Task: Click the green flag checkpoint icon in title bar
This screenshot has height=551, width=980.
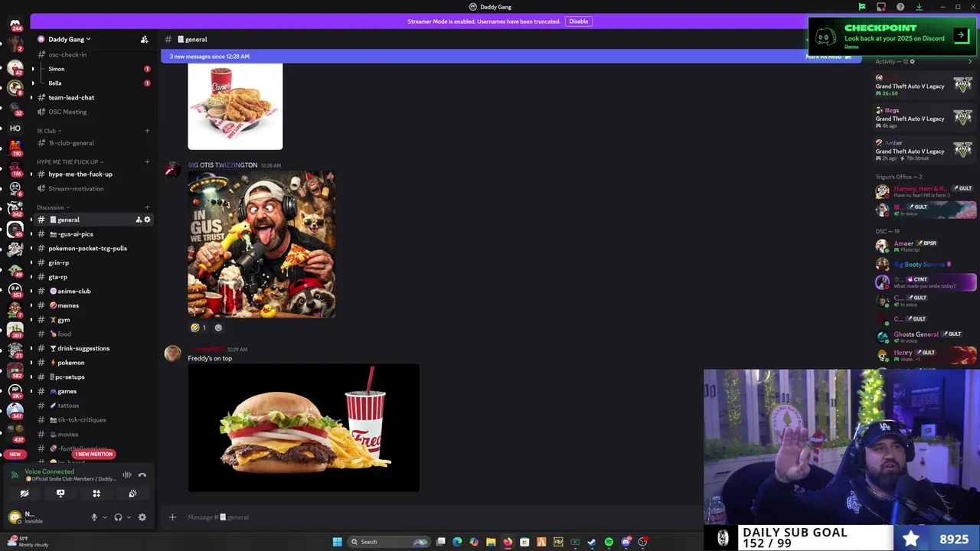Action: click(x=862, y=7)
